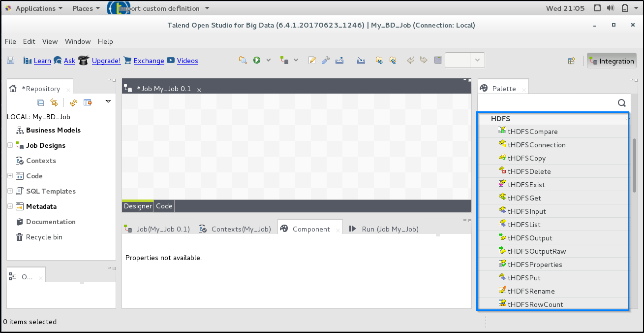
Task: Open the Open Perspective icon
Action: (x=571, y=61)
